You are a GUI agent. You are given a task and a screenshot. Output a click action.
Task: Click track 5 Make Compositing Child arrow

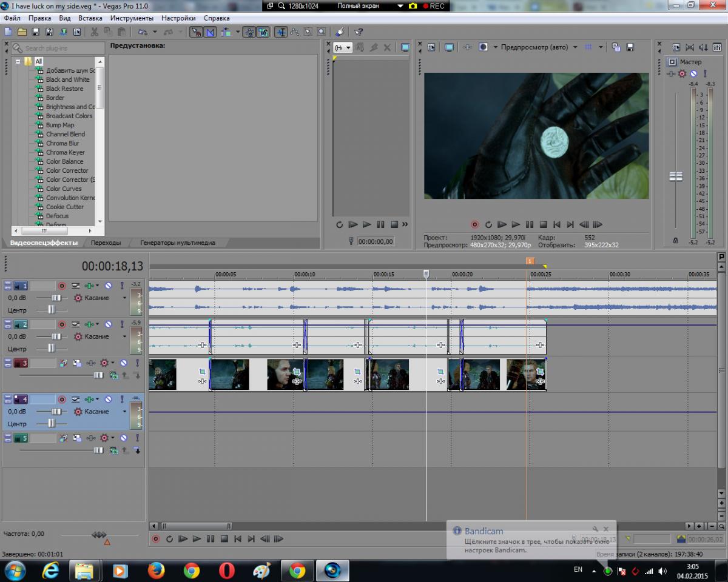137,449
